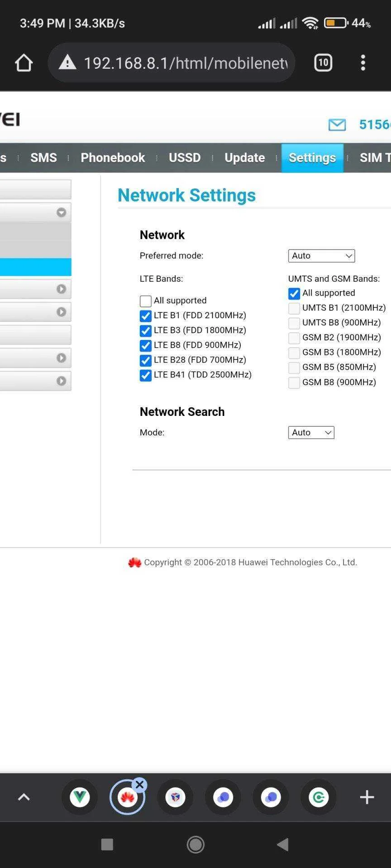Click the LTE Bands label
This screenshot has width=391, height=868.
tap(161, 279)
